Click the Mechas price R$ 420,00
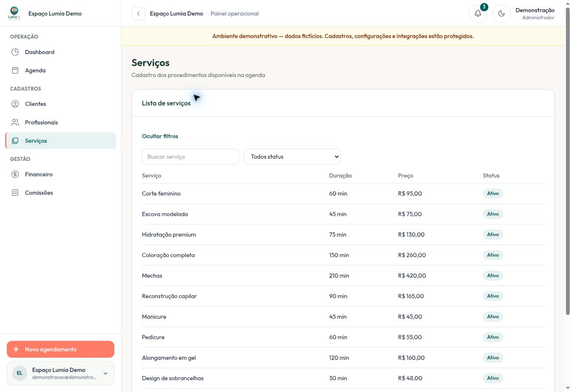 click(412, 276)
